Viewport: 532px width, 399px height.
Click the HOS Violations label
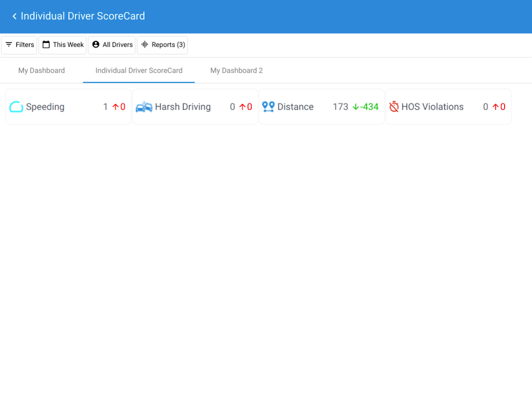pos(432,107)
